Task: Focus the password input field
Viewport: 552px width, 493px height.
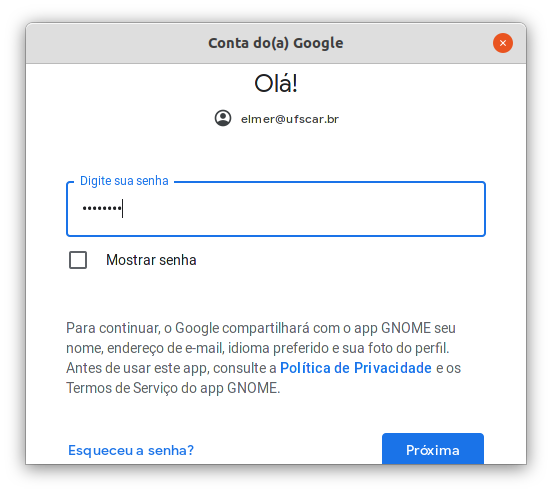Action: (x=276, y=209)
